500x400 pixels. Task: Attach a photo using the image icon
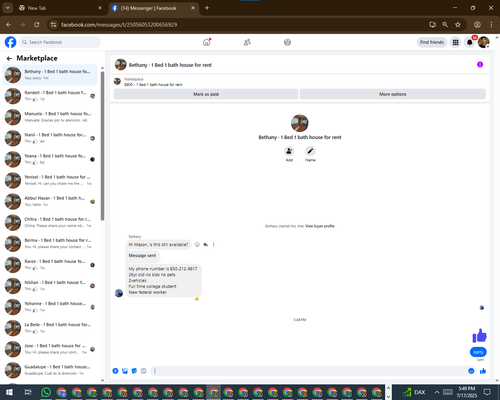click(x=125, y=371)
